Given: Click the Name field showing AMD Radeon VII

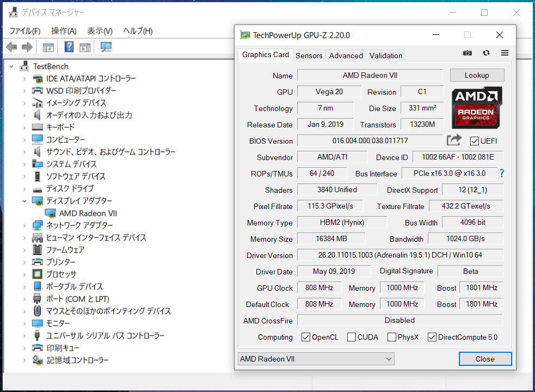Looking at the screenshot, I should (x=370, y=75).
